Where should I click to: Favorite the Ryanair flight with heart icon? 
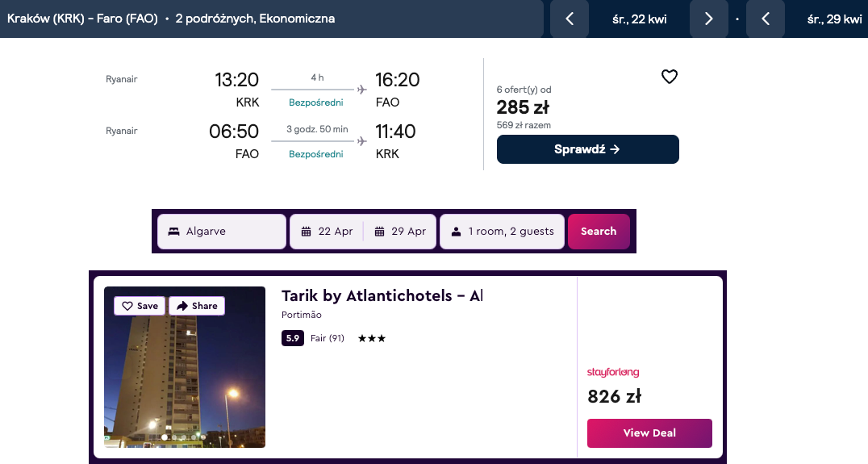tap(670, 77)
